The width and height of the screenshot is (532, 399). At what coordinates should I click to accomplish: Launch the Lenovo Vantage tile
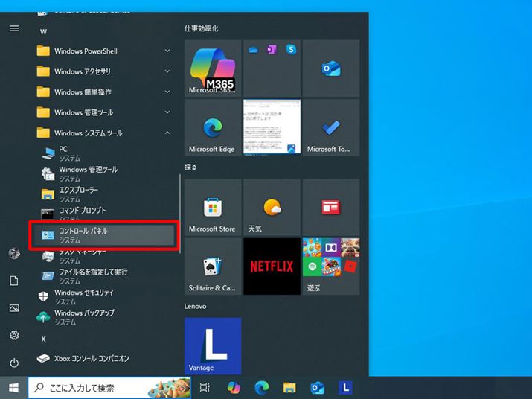click(x=213, y=346)
